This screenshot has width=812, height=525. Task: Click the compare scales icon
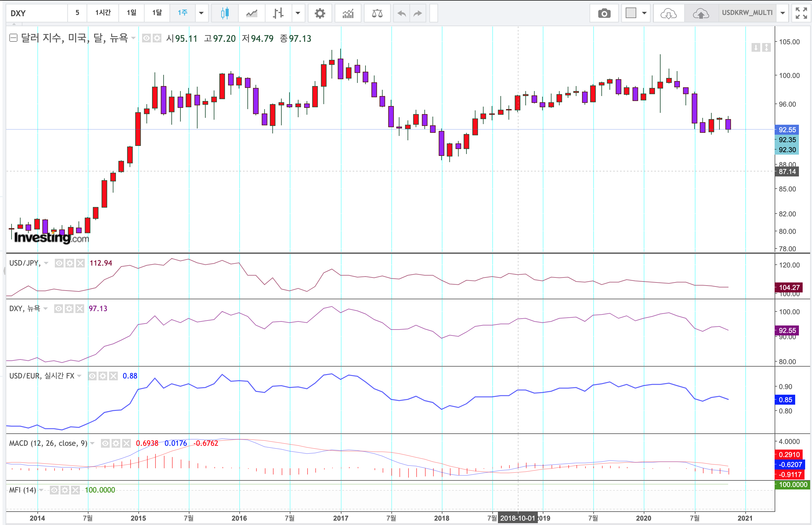(x=377, y=13)
